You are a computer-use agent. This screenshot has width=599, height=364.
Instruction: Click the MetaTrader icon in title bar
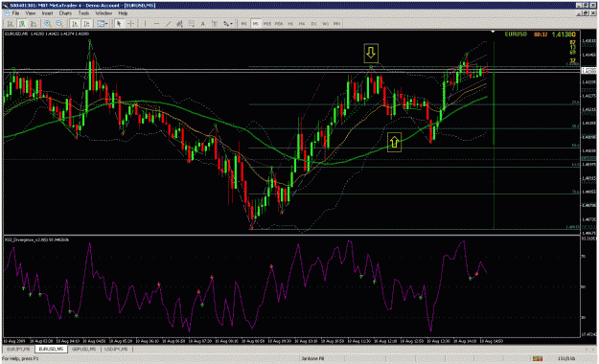point(5,6)
